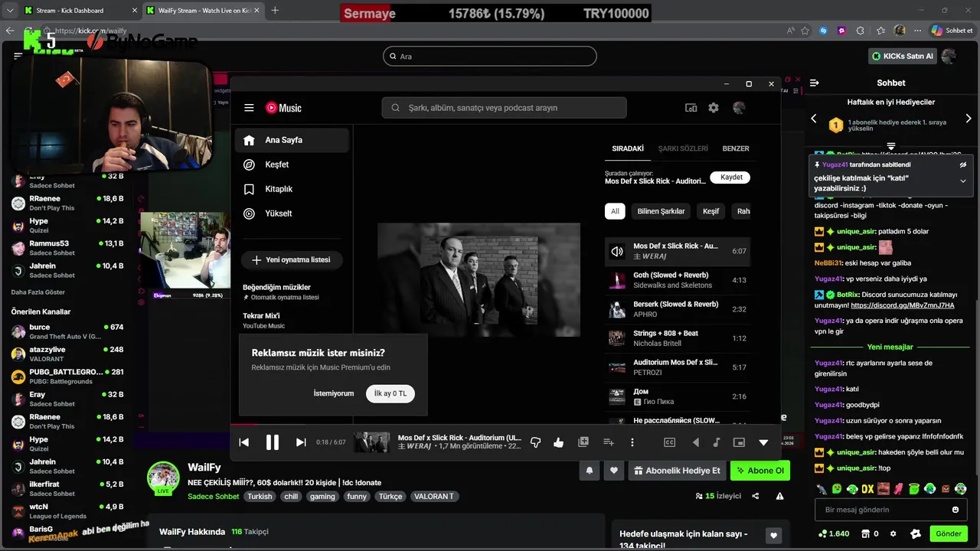
Task: Seek on the song progress bar
Action: tap(505, 425)
